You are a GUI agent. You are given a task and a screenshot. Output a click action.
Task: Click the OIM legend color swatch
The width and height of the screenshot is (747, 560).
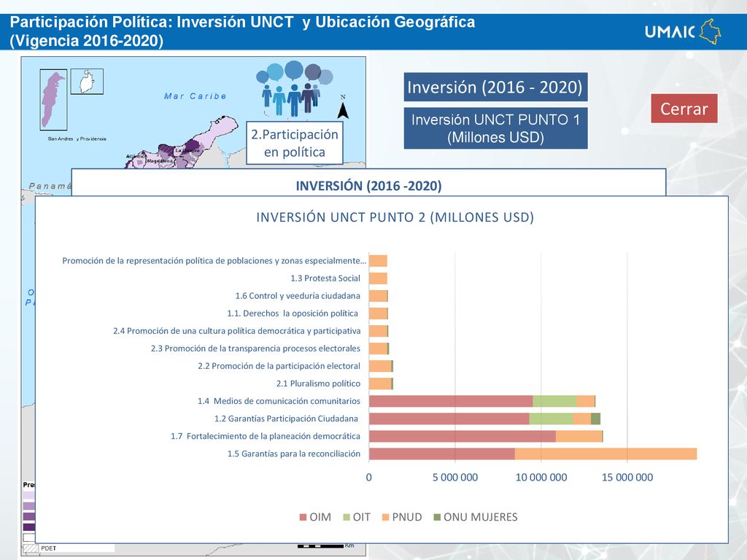pos(303,517)
